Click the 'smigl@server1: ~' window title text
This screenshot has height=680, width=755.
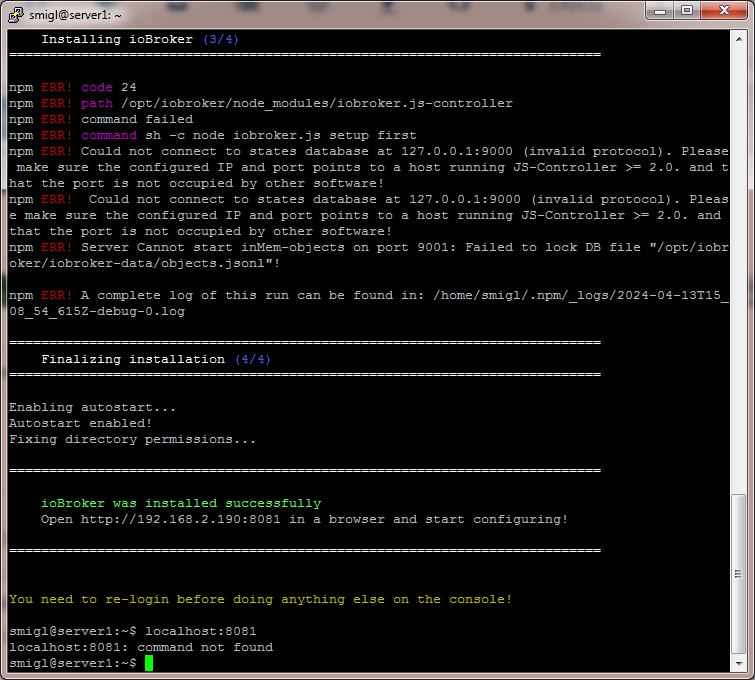coord(75,15)
